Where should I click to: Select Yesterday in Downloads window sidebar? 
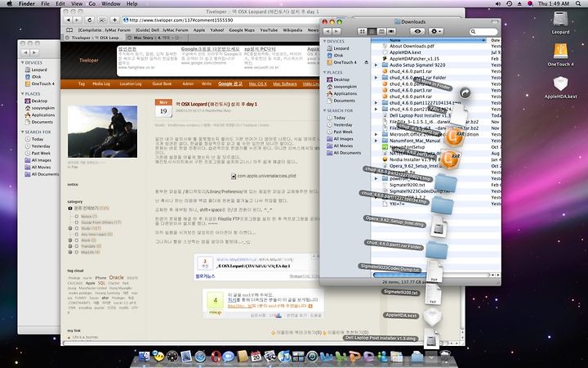pos(342,124)
